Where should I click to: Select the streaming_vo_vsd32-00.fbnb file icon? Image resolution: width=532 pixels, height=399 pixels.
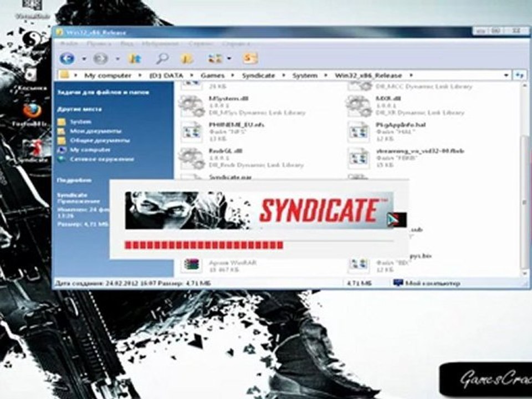point(359,158)
